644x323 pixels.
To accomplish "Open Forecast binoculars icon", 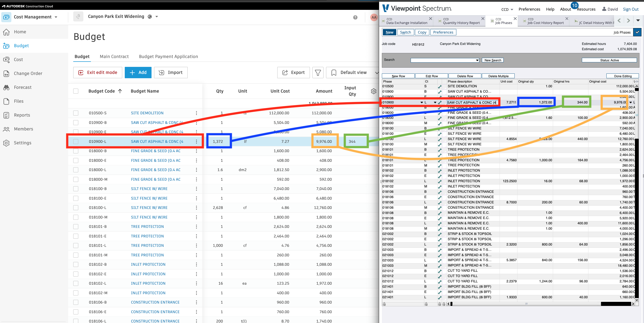I will click(6, 87).
